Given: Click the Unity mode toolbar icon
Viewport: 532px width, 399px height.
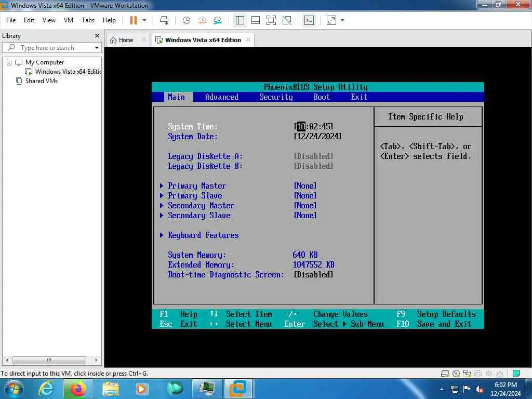Looking at the screenshot, I should click(x=287, y=20).
